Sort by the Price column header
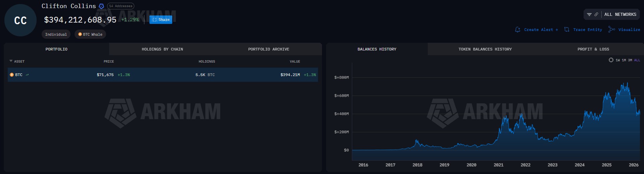Image resolution: width=644 pixels, height=174 pixels. click(x=109, y=62)
